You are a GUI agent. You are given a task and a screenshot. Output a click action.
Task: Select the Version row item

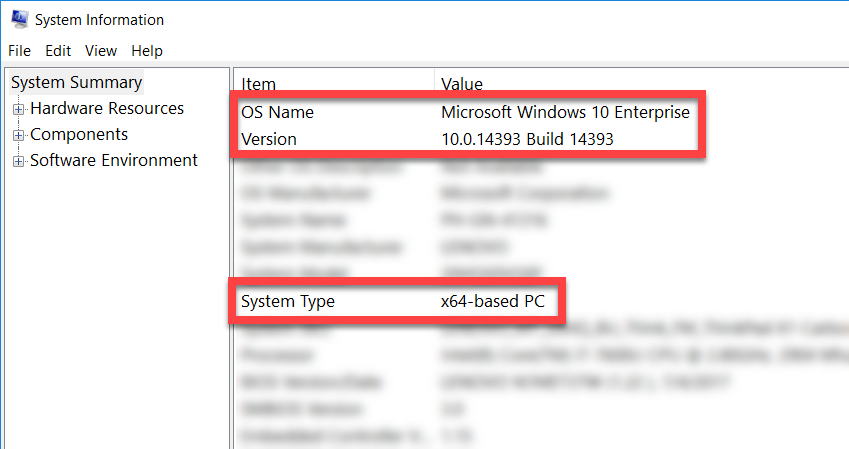[269, 139]
